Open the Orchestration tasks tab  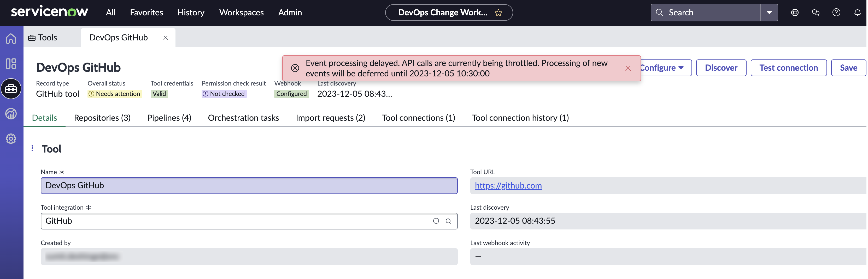[244, 118]
